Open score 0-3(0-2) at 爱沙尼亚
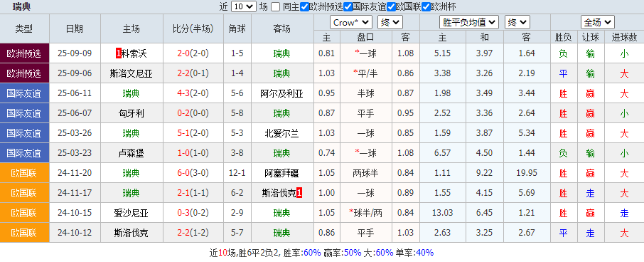644x262 pixels. pyautogui.click(x=193, y=214)
